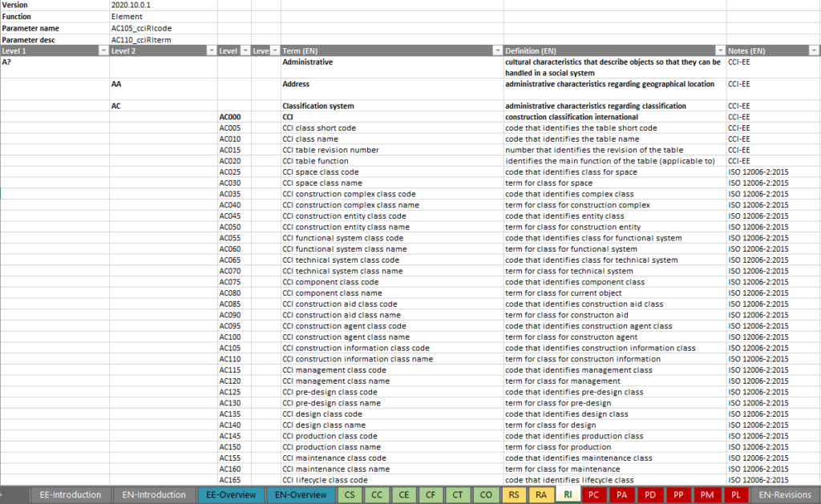Go to the PD sheet tab
Viewport: 821px width, 504px height.
[650, 495]
